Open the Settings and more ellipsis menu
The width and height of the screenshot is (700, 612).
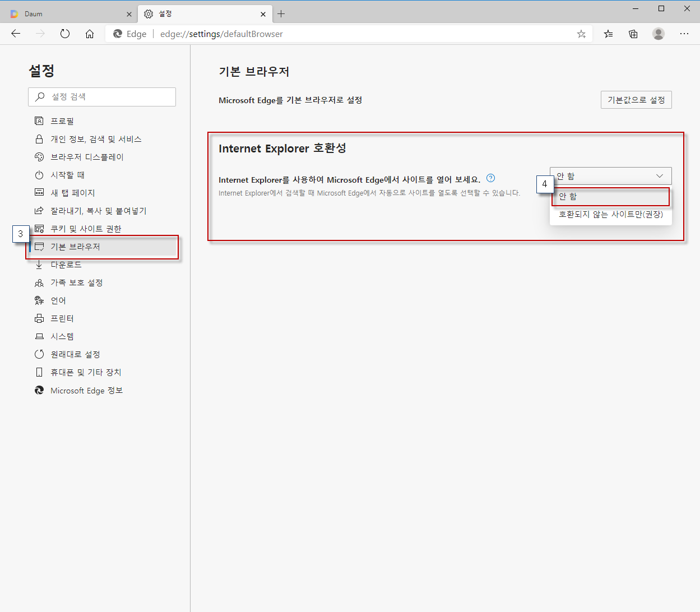pos(684,34)
